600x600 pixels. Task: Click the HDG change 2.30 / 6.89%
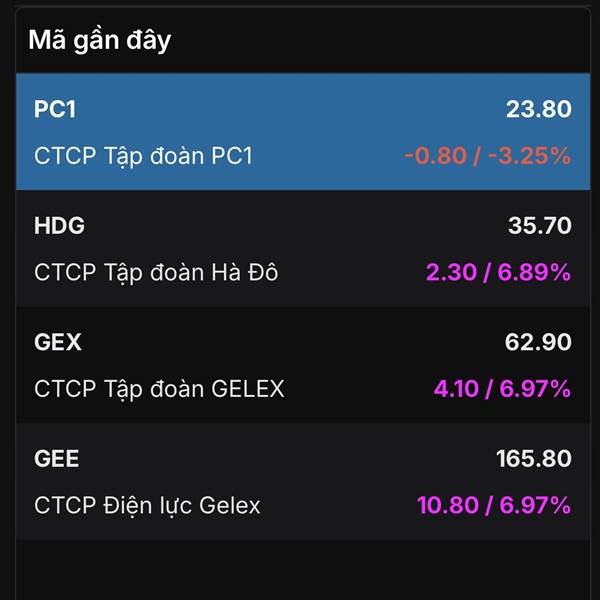(498, 272)
